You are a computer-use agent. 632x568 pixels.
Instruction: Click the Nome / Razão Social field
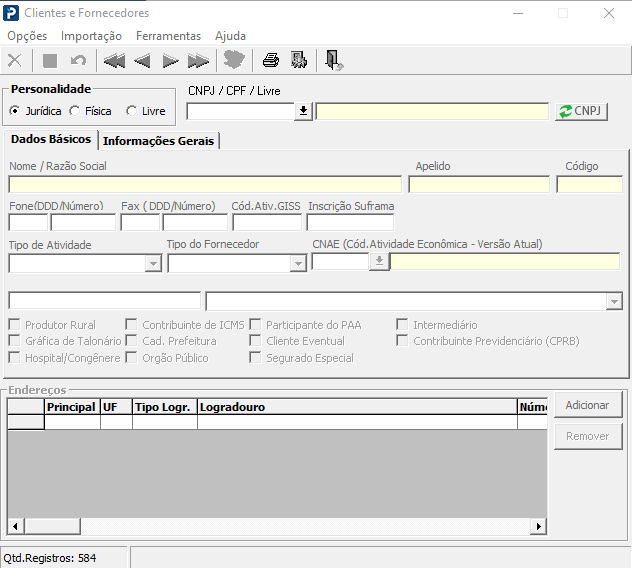tap(205, 184)
